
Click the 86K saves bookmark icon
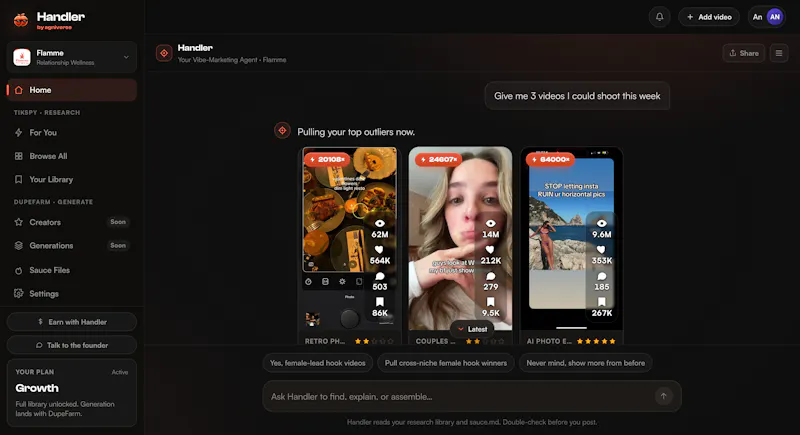[380, 302]
